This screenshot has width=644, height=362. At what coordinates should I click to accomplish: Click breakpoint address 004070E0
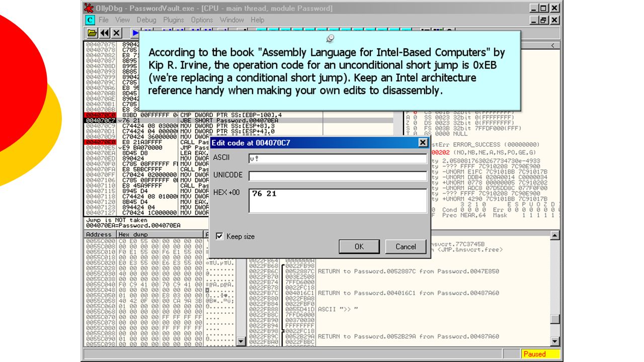pos(100,142)
